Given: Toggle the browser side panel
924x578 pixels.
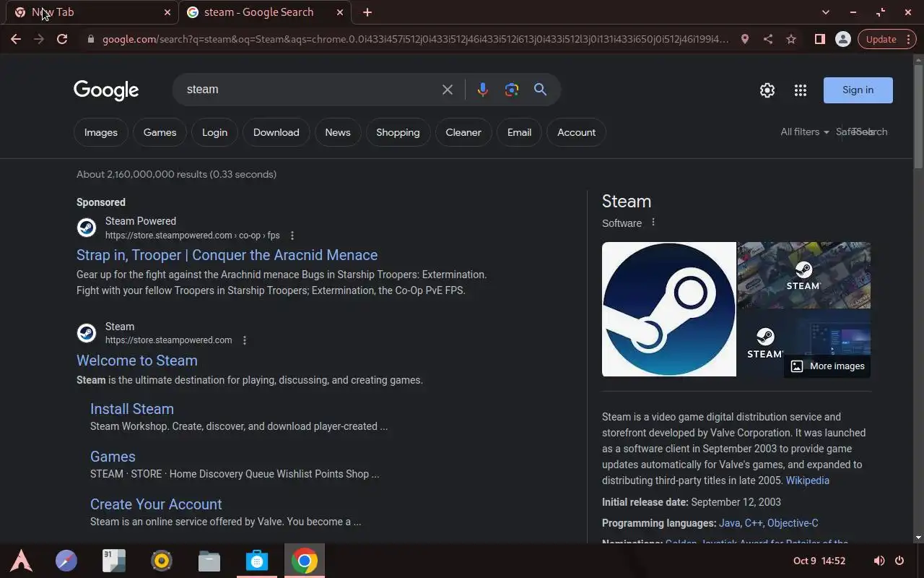Looking at the screenshot, I should click(x=819, y=39).
